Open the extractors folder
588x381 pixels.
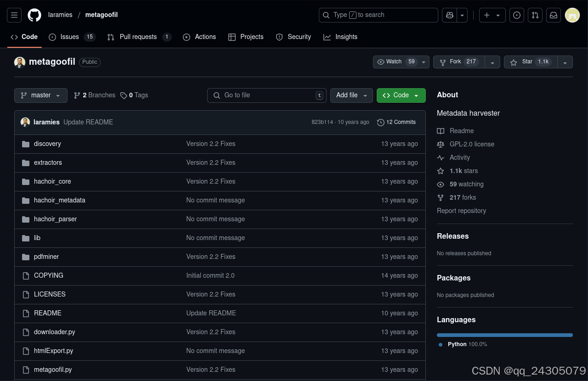tap(48, 162)
